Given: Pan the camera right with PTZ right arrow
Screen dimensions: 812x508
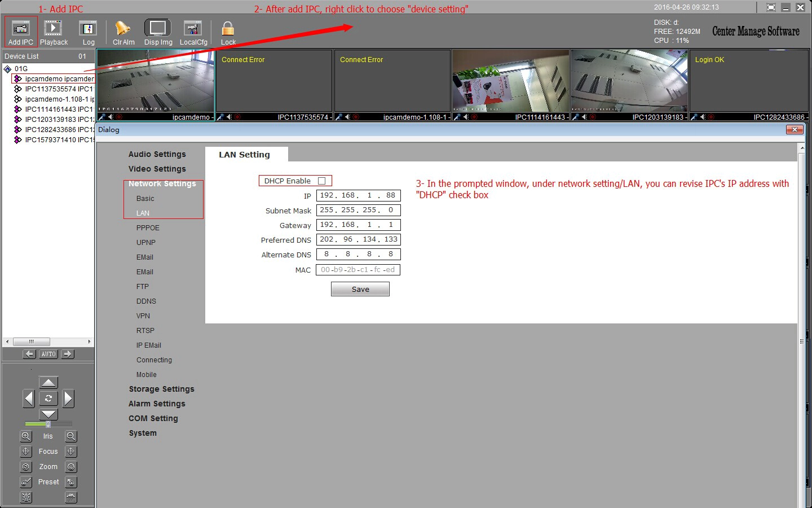Looking at the screenshot, I should (68, 398).
